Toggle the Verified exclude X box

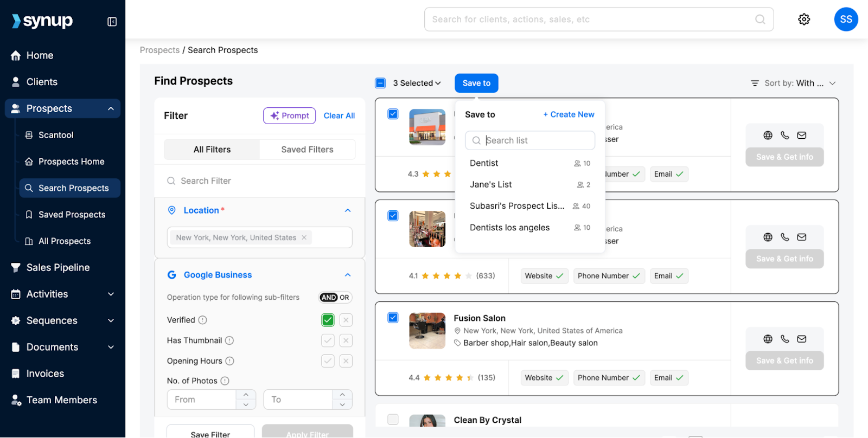pos(346,320)
